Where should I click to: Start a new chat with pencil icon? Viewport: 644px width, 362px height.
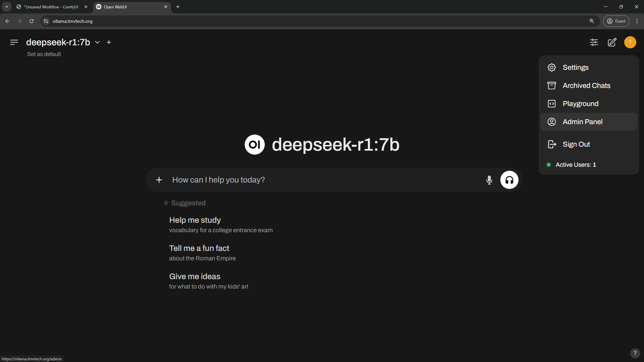click(x=612, y=42)
